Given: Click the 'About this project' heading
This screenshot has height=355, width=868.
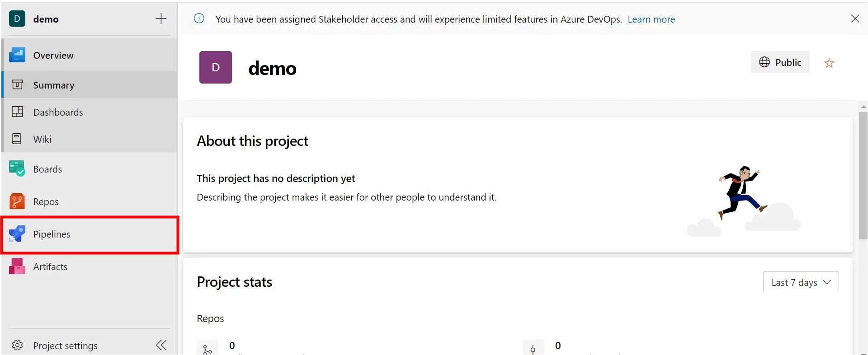Looking at the screenshot, I should 252,141.
